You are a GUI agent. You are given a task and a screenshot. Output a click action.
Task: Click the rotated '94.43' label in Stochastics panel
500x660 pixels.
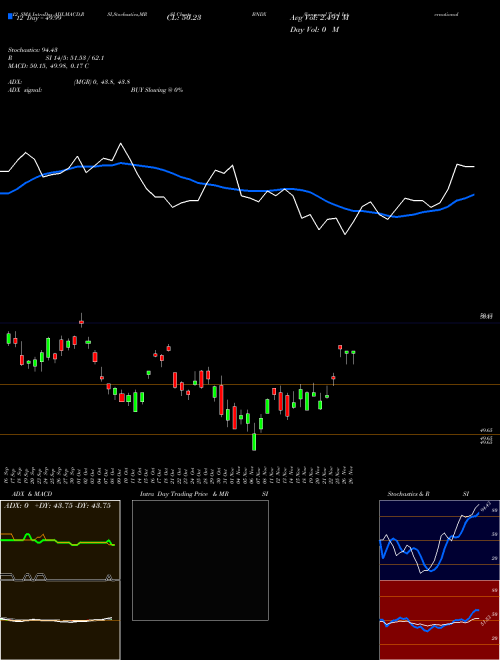point(486,505)
